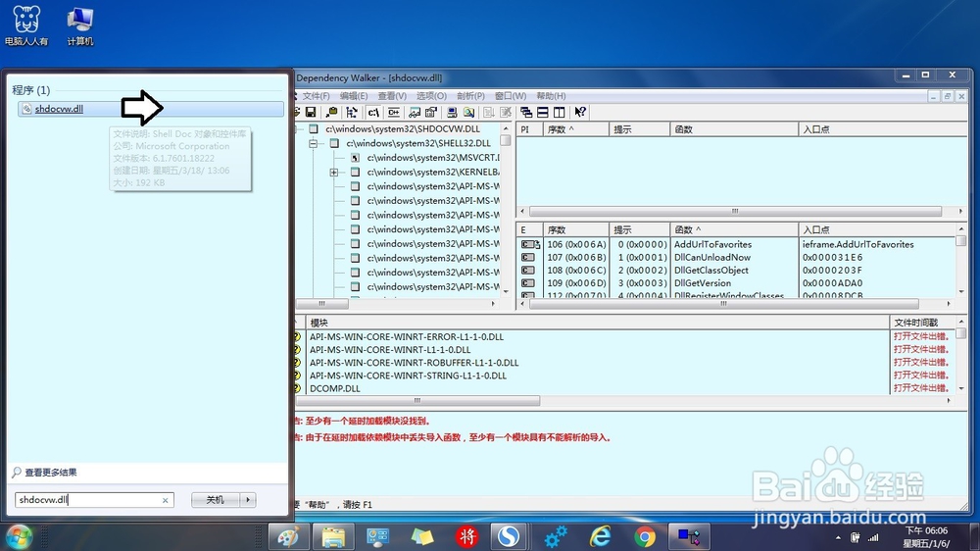This screenshot has width=980, height=551.
Task: Open 计算机 desktop icon
Action: coord(80,26)
